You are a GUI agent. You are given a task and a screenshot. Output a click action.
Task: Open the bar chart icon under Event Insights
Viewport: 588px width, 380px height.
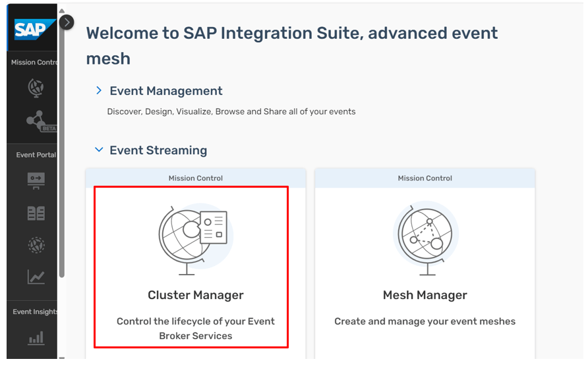36,338
